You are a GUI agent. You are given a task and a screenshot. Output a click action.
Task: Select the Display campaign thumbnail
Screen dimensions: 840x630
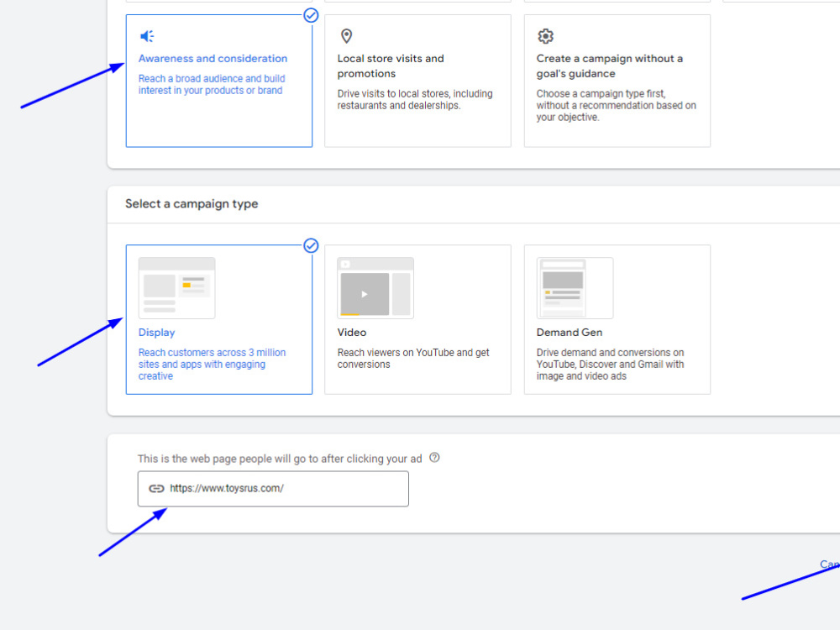[x=176, y=288]
